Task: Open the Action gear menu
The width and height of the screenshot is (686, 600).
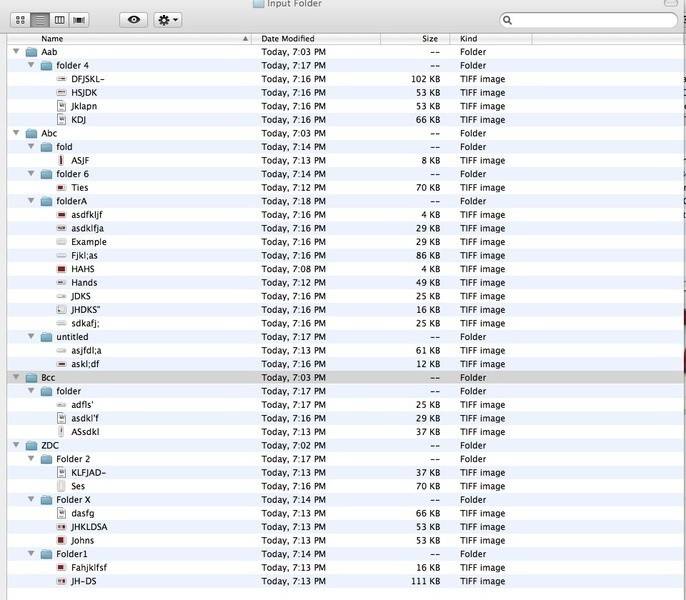Action: pyautogui.click(x=167, y=20)
